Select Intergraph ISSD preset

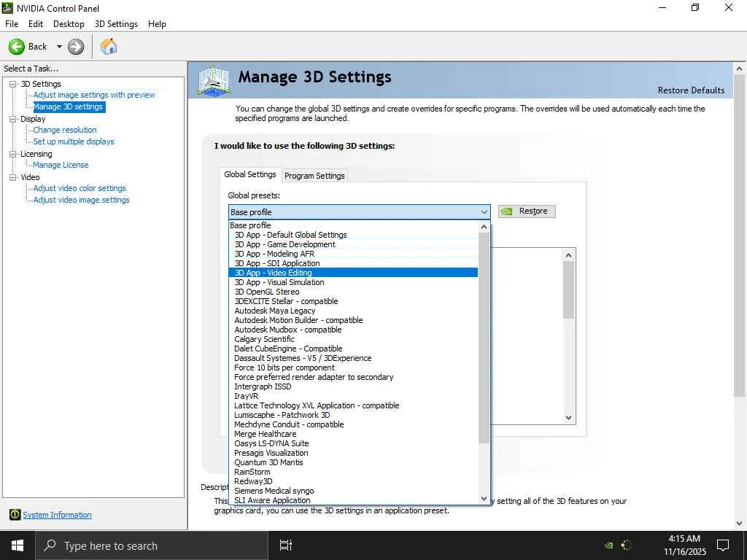coord(353,386)
